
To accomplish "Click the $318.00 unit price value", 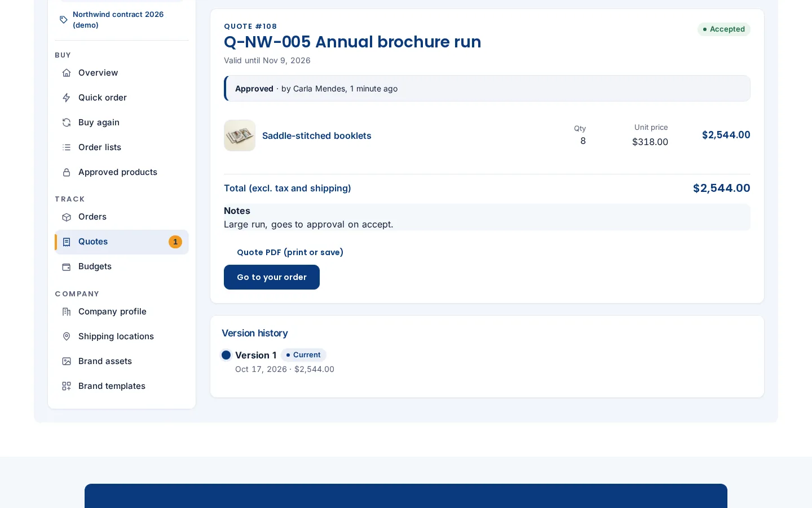I will tap(650, 142).
